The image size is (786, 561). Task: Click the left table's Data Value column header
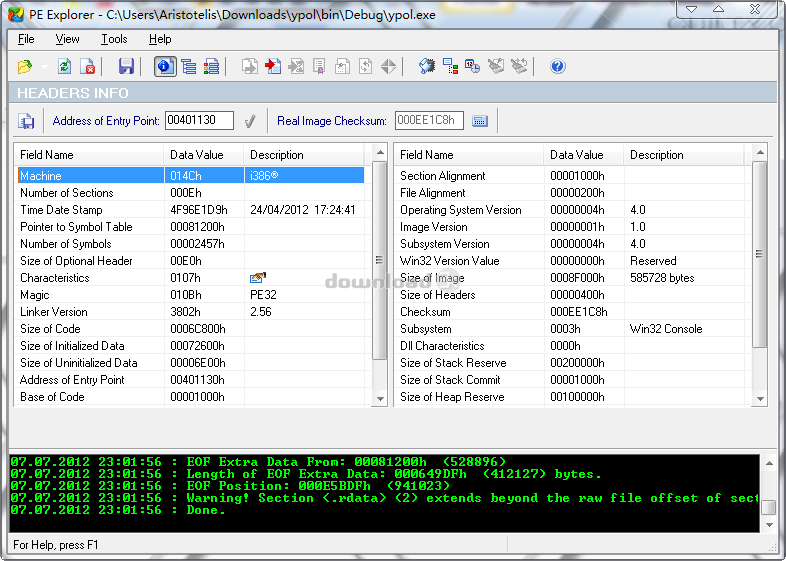[x=204, y=155]
